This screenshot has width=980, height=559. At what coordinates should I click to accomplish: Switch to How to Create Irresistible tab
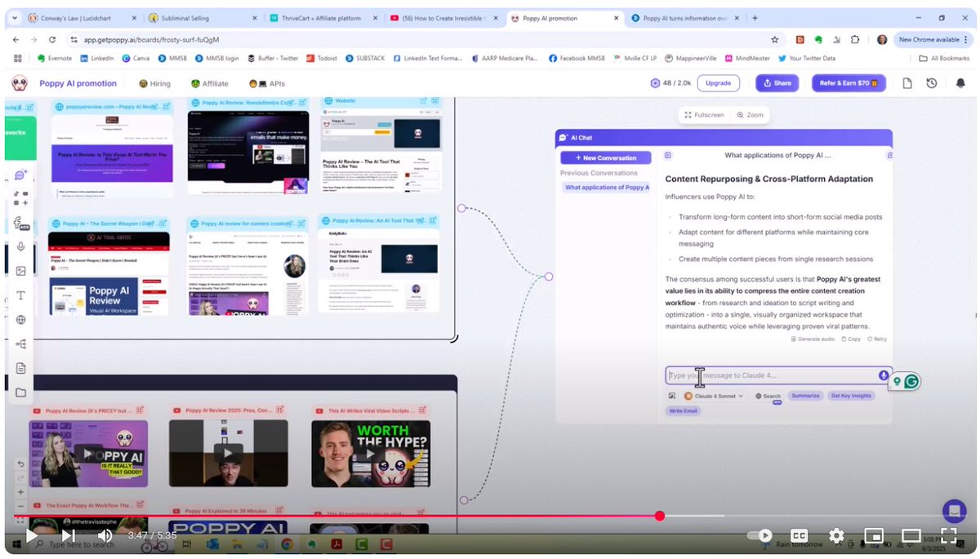click(443, 18)
